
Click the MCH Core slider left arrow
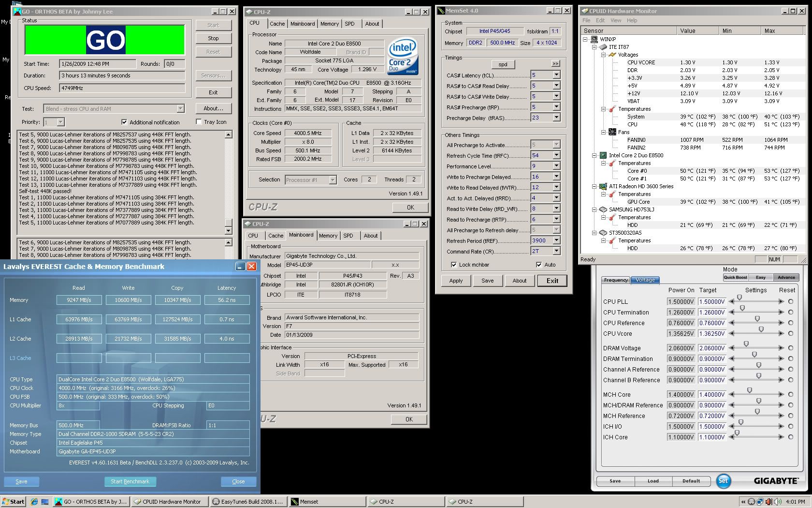click(x=731, y=394)
